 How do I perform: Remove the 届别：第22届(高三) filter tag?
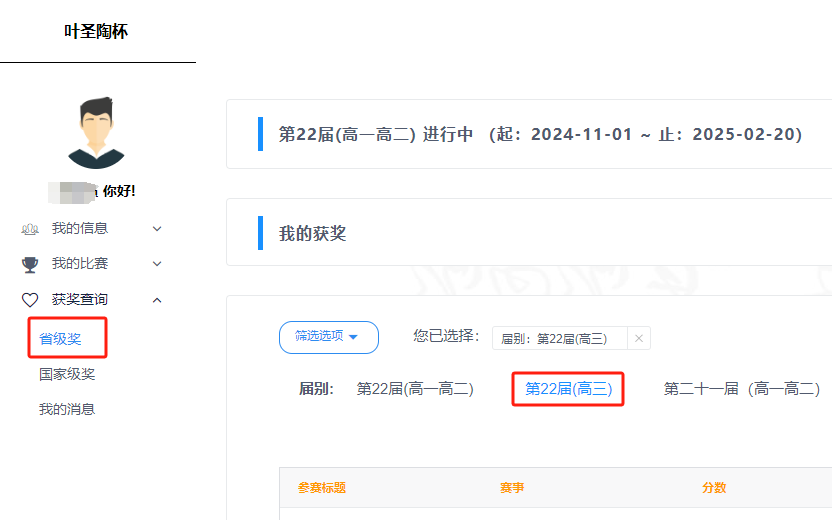pyautogui.click(x=639, y=339)
